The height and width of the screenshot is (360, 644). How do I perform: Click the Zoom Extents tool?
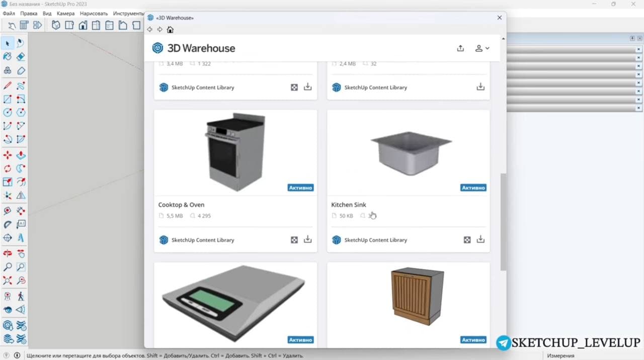pos(8,280)
